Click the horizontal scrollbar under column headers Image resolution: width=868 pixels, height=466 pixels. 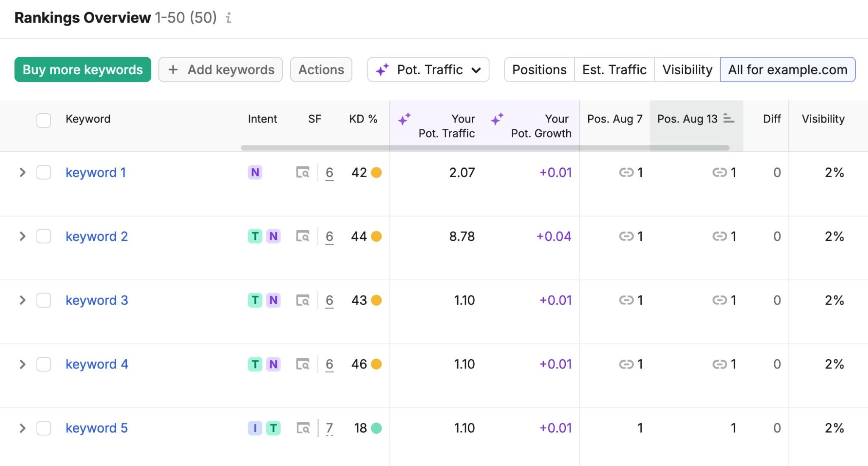click(x=485, y=148)
